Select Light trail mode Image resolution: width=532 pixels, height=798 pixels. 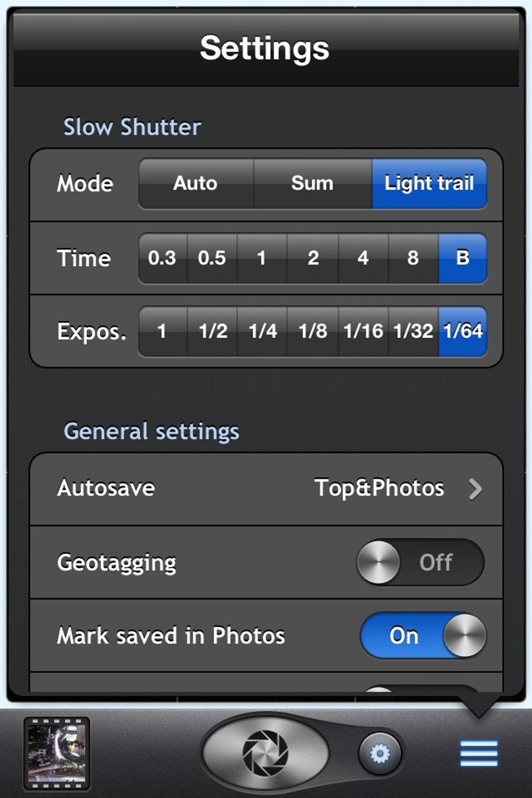coord(429,183)
